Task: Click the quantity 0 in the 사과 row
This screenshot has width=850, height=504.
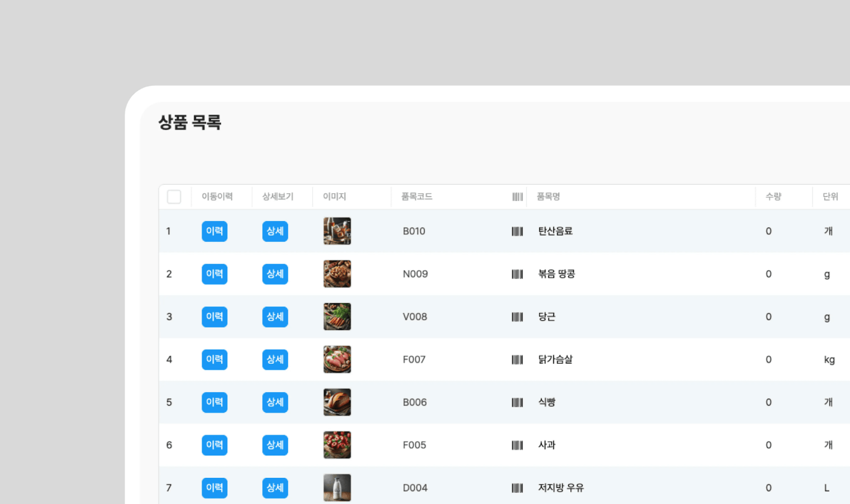Action: [x=769, y=445]
